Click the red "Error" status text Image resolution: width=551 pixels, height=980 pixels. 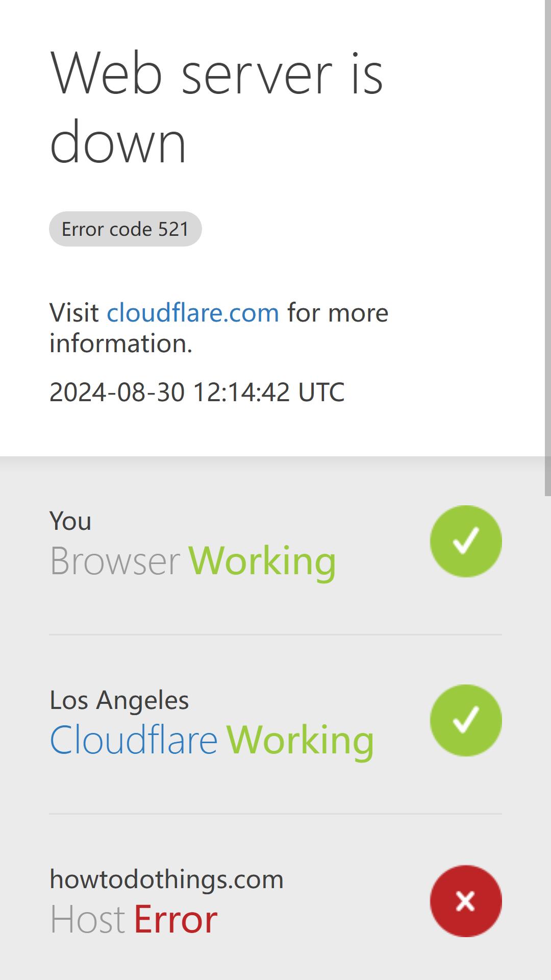[176, 919]
